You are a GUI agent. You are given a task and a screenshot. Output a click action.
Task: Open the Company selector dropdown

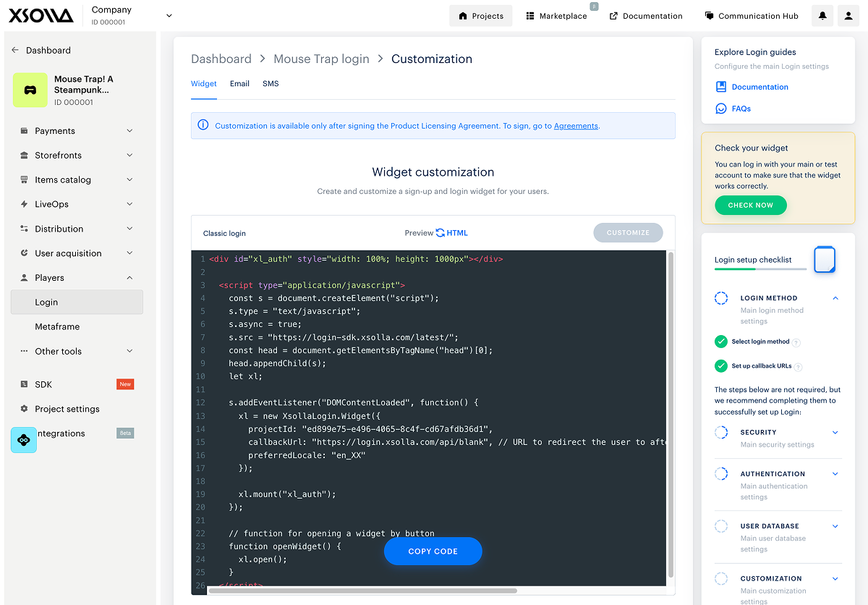169,16
